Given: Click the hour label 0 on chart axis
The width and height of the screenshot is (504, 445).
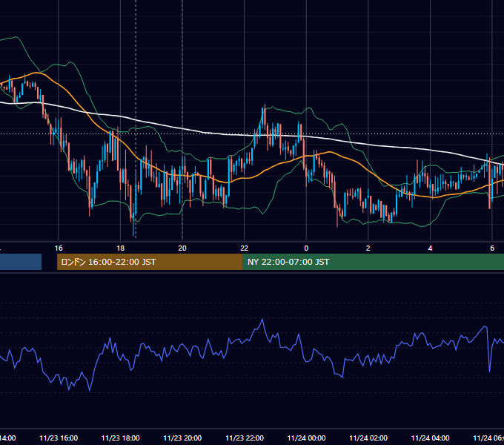Looking at the screenshot, I should 306,248.
